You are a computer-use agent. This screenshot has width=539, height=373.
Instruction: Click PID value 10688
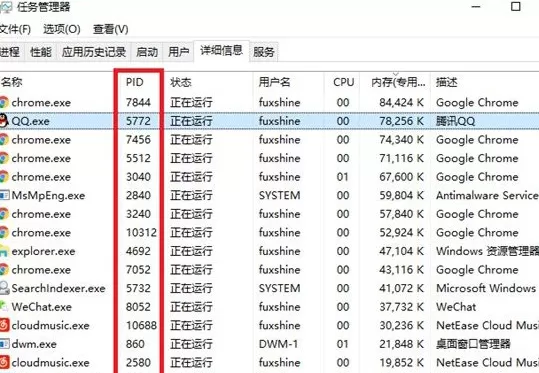coord(141,325)
